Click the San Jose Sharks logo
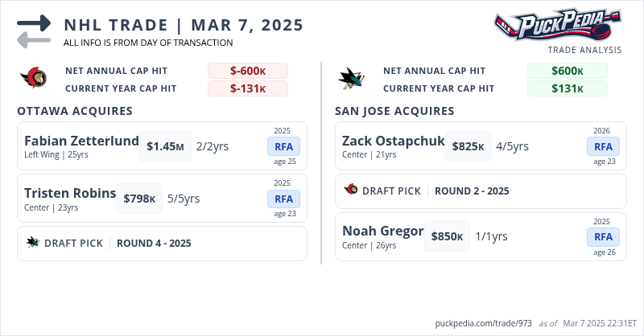Image resolution: width=644 pixels, height=336 pixels. point(352,78)
